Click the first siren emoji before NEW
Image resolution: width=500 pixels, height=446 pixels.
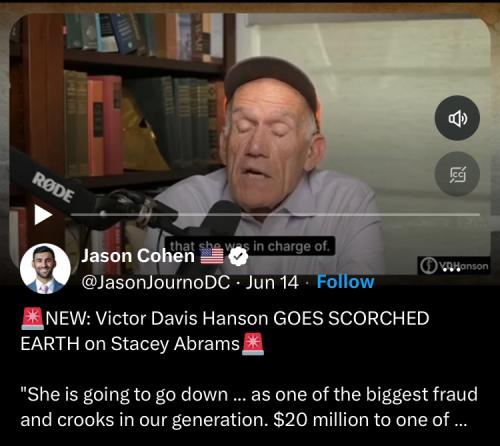click(32, 318)
